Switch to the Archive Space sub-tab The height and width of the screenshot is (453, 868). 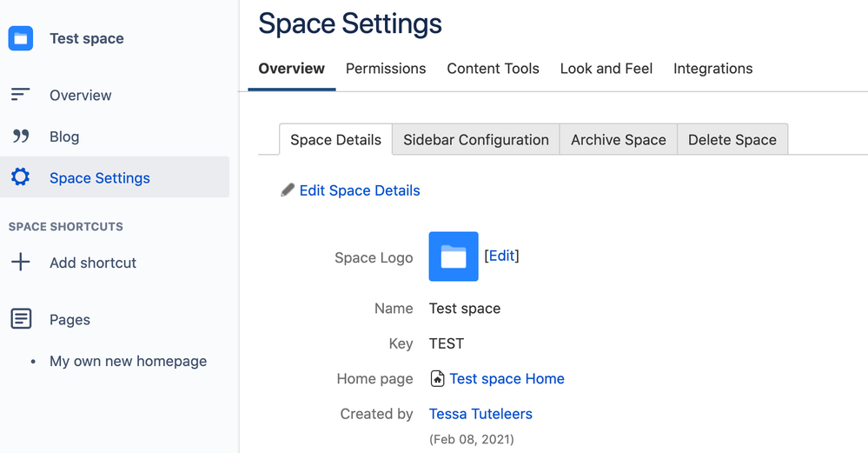[x=619, y=140]
